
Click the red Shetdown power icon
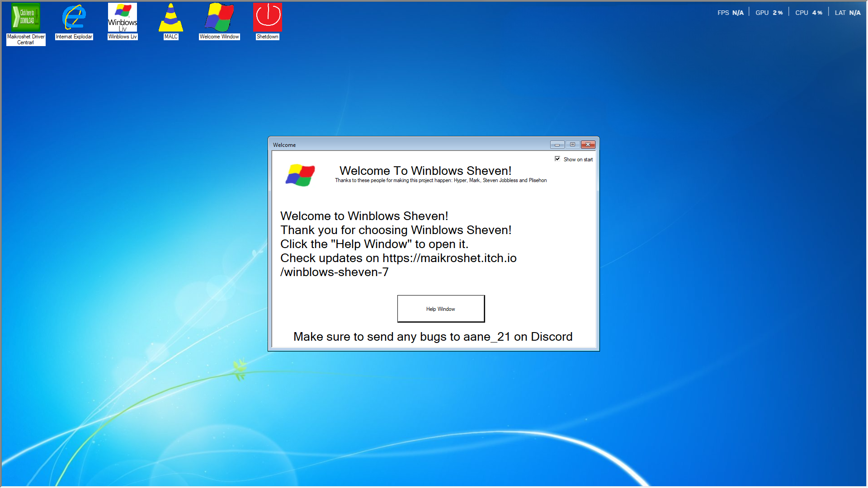268,18
